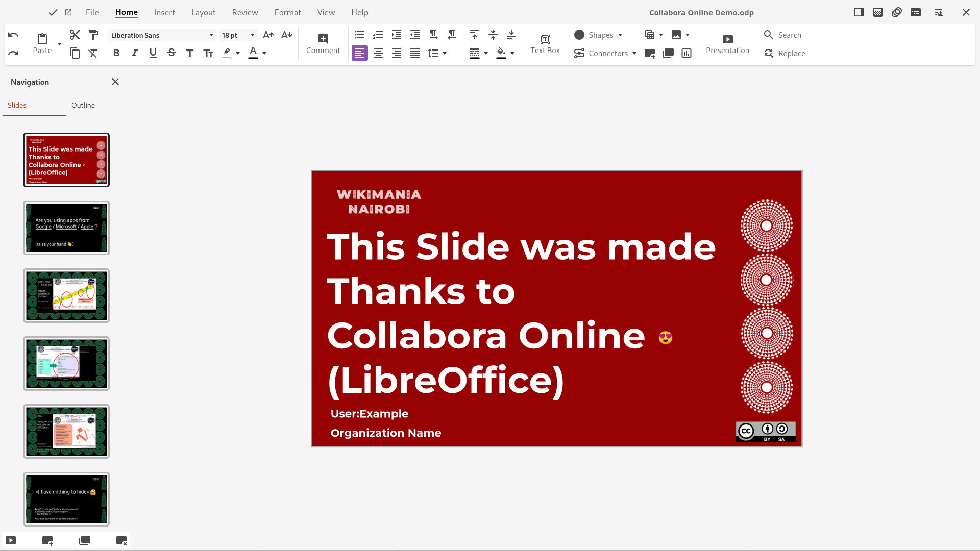Open the 18 pt font size dropdown
Viewport: 980px width, 551px height.
[252, 35]
